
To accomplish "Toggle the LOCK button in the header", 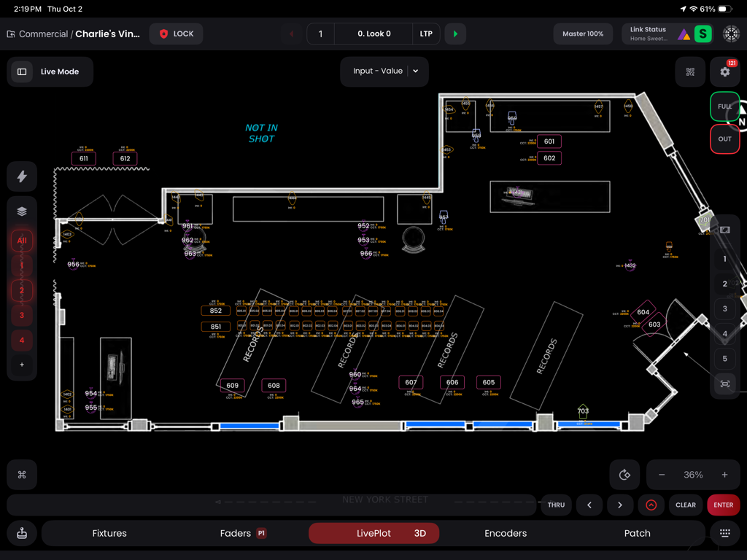I will [x=176, y=34].
